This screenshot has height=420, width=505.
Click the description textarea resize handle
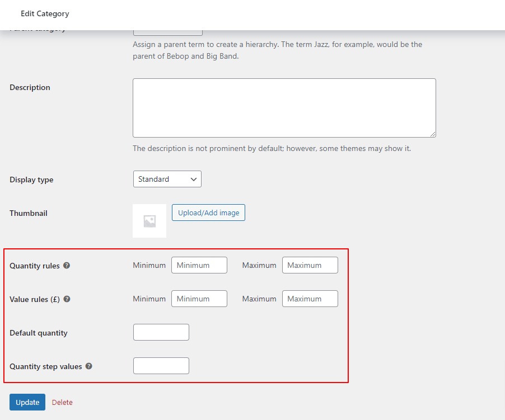point(433,133)
